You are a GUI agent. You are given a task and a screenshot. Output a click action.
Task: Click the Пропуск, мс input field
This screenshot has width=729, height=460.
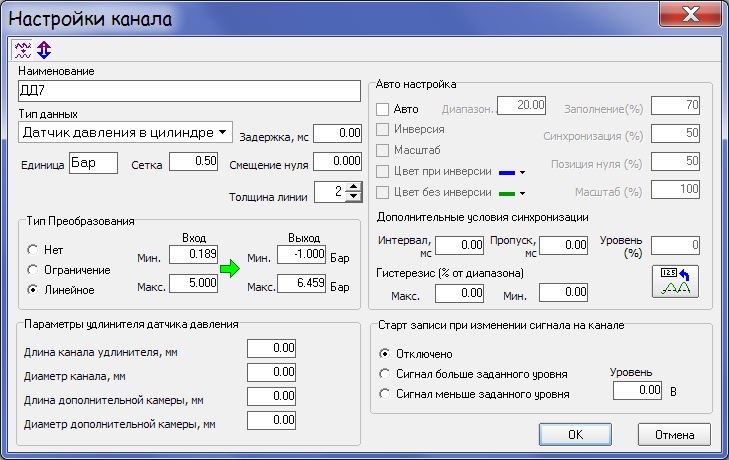563,245
